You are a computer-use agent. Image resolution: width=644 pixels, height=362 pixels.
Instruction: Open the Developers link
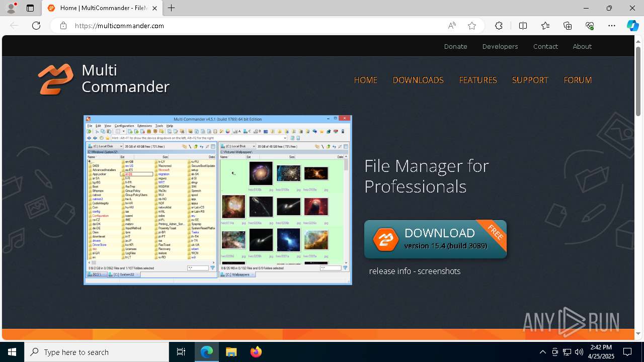(500, 46)
